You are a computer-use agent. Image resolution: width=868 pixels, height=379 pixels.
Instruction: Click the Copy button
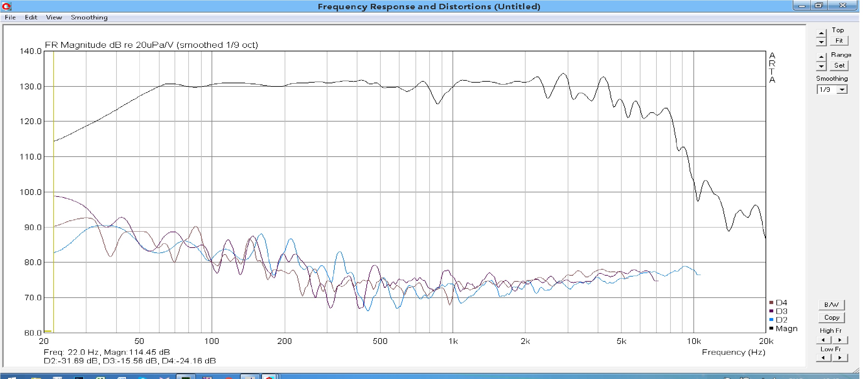tap(831, 318)
